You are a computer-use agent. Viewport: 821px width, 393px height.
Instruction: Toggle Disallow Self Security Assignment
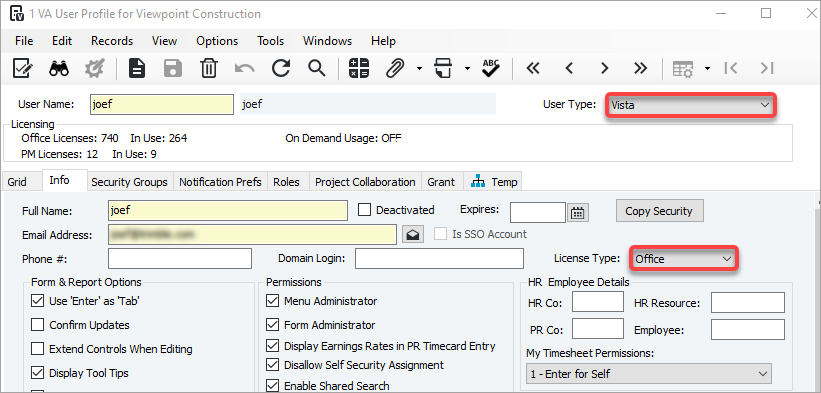(x=273, y=365)
